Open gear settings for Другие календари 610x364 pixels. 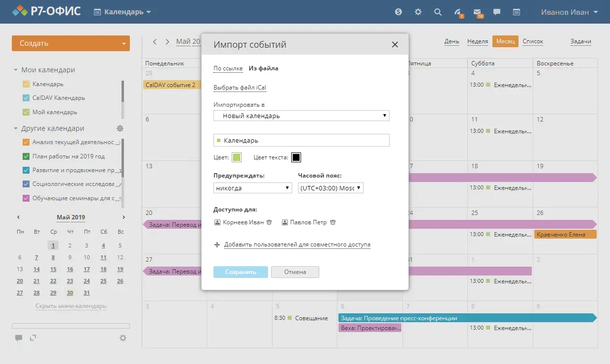click(120, 128)
